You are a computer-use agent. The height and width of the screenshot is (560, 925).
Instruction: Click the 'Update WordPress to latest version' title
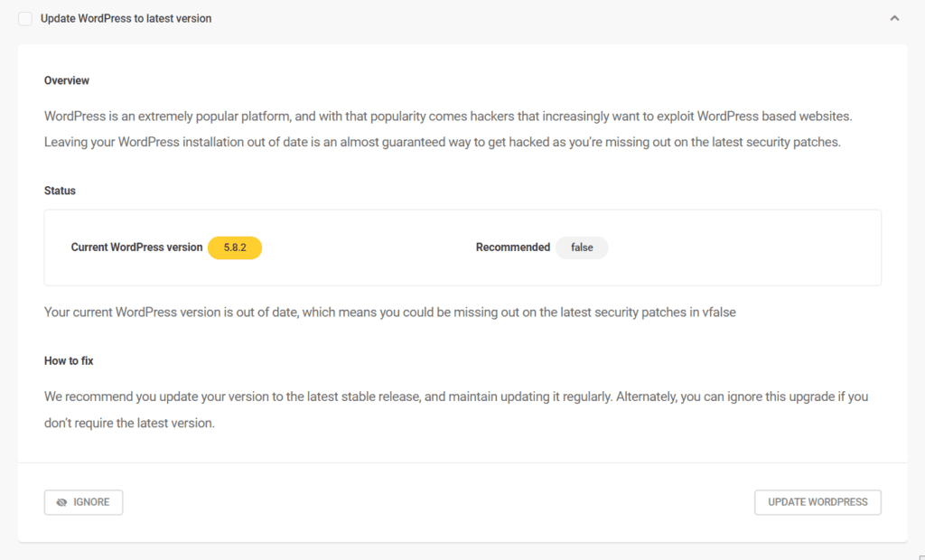126,19
